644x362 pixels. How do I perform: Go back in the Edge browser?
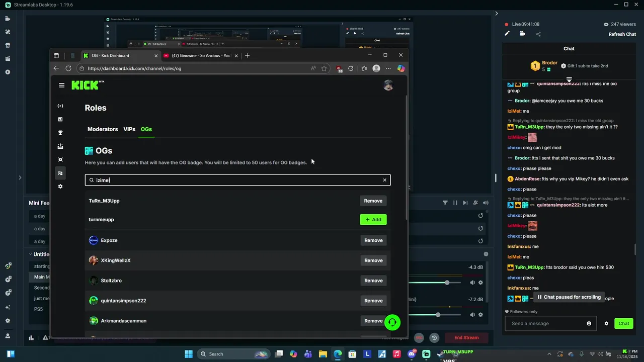tap(56, 68)
